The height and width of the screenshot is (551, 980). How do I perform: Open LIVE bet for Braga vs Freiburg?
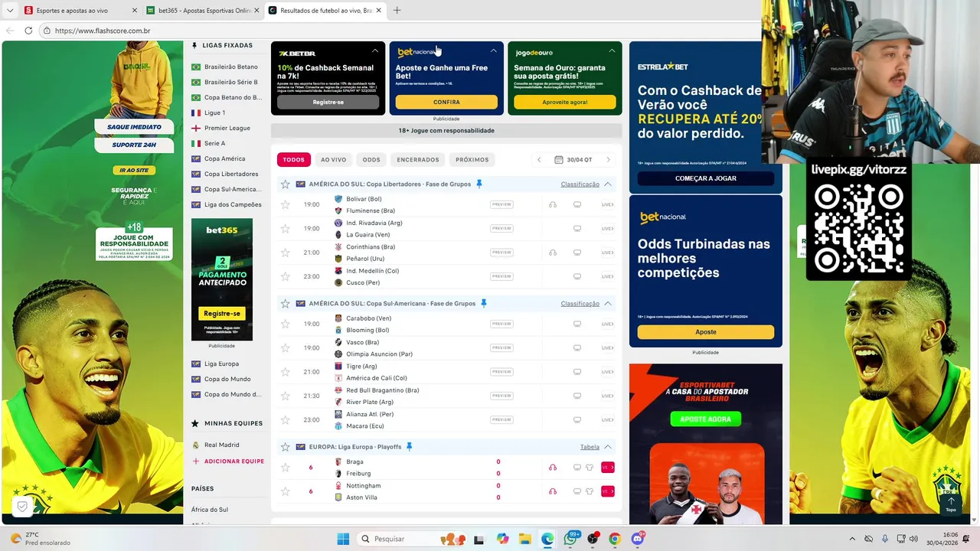click(608, 468)
